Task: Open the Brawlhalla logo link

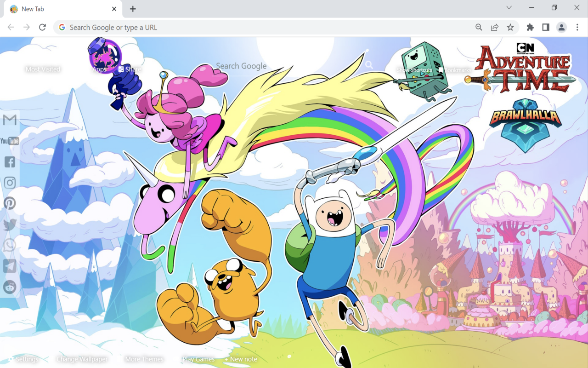Action: tap(525, 126)
